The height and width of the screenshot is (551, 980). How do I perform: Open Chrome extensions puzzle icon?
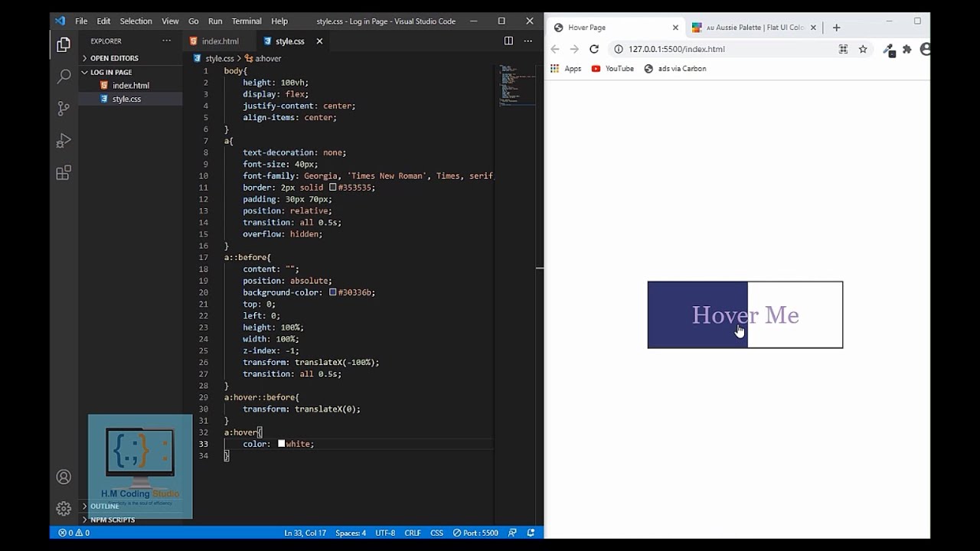click(907, 49)
